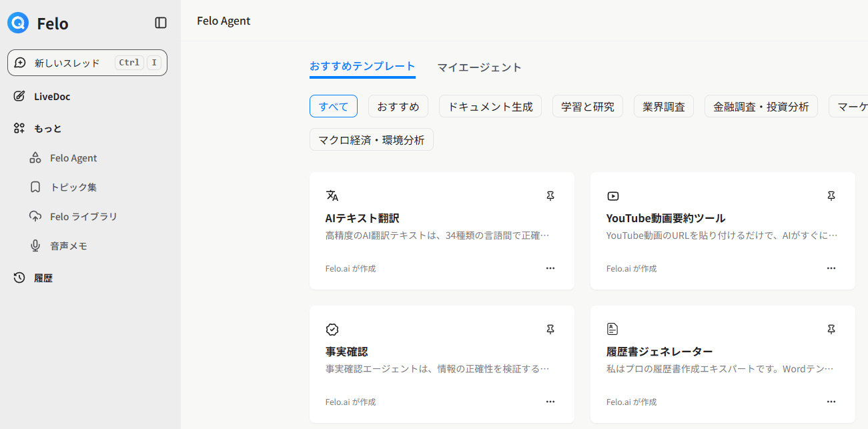Collapse the sidebar panel toggle
The width and height of the screenshot is (868, 429).
pos(161,23)
